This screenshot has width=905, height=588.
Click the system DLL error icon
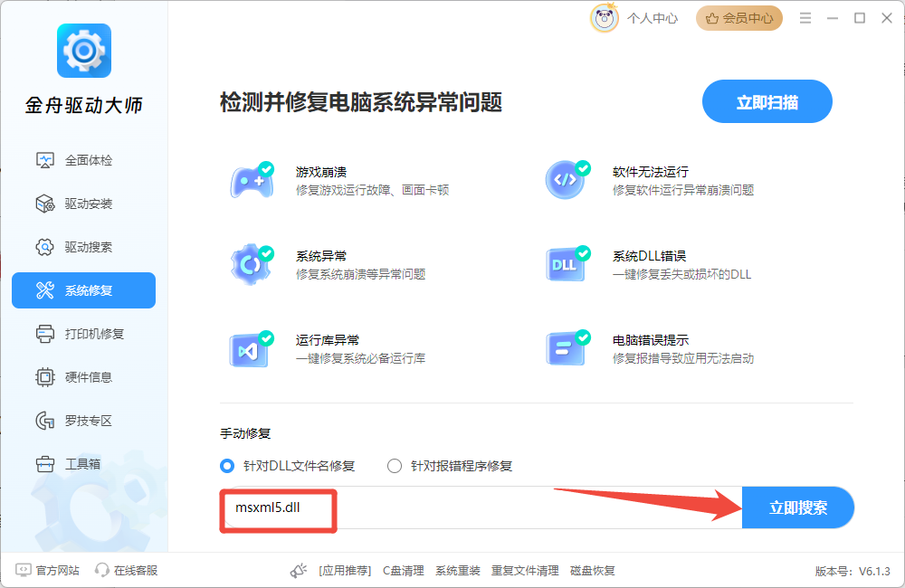pyautogui.click(x=567, y=264)
